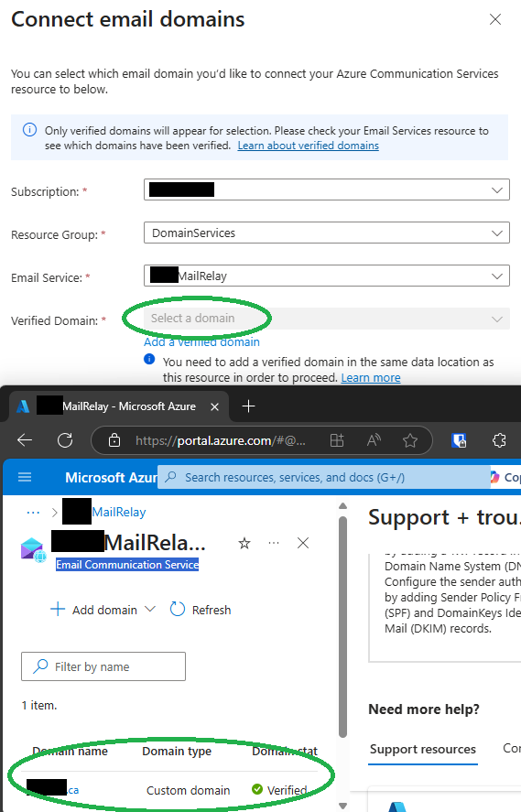Click the scrollbar down arrow

(342, 806)
